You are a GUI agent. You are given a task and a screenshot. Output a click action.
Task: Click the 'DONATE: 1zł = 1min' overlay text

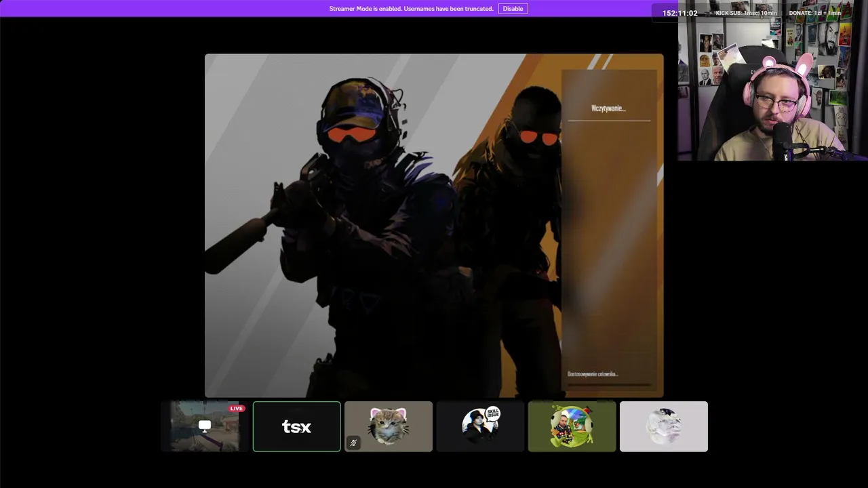(814, 13)
